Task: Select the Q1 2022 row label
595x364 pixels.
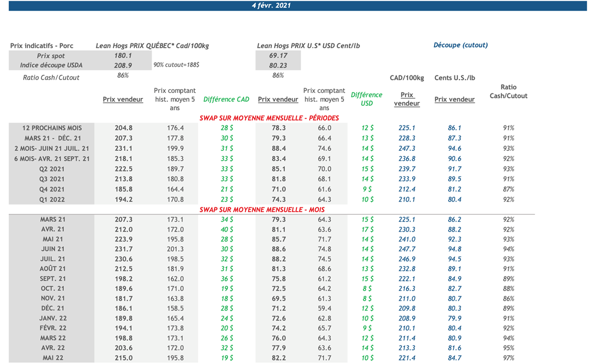Action: click(x=52, y=200)
